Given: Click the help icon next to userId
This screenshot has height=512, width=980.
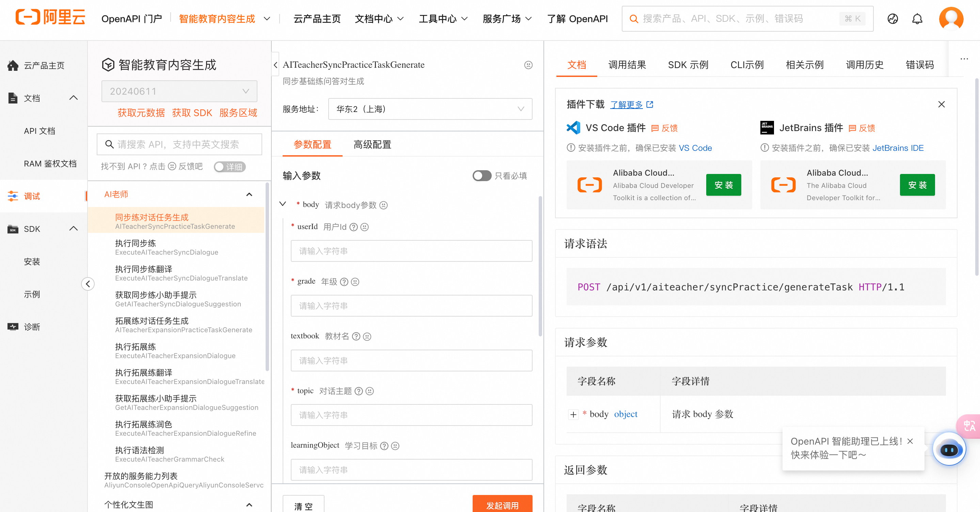Looking at the screenshot, I should point(353,227).
